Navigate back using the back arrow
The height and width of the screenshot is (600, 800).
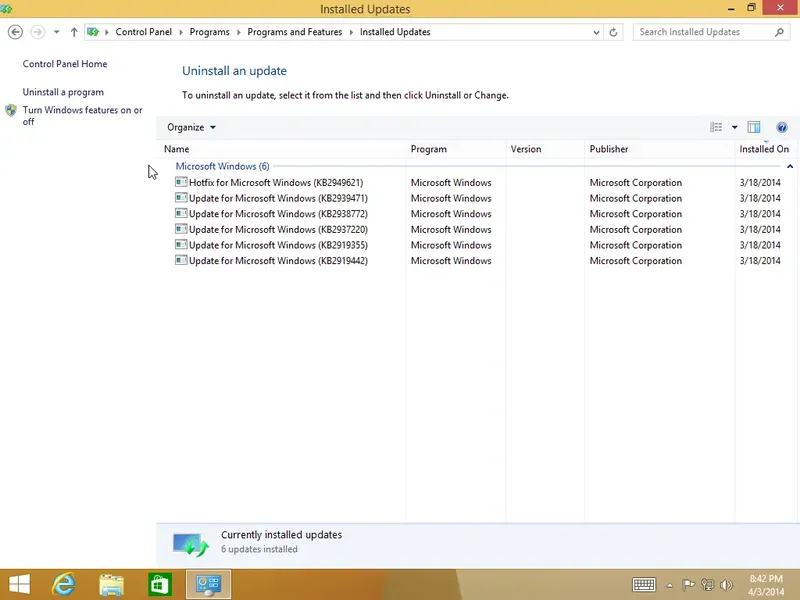tap(15, 31)
